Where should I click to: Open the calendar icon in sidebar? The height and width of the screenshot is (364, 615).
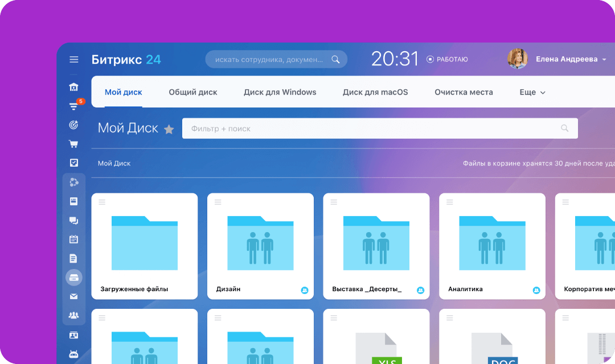(73, 239)
